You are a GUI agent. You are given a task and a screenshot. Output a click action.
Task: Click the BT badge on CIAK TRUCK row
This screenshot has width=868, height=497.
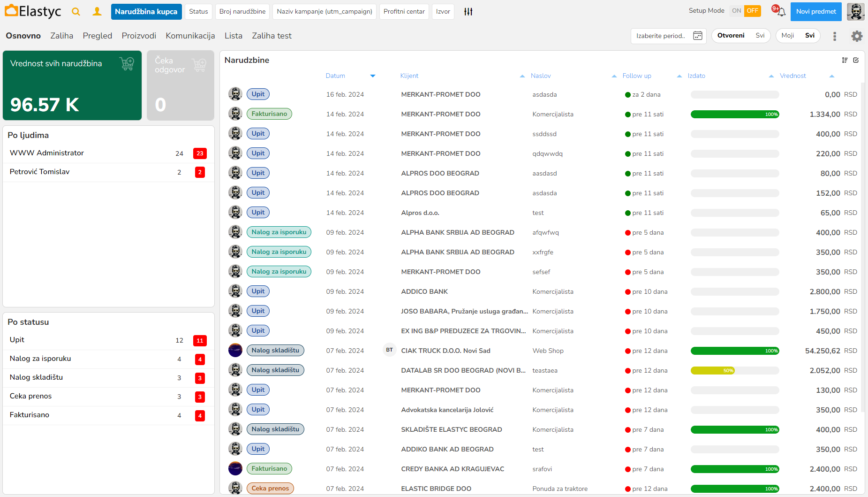(x=389, y=350)
